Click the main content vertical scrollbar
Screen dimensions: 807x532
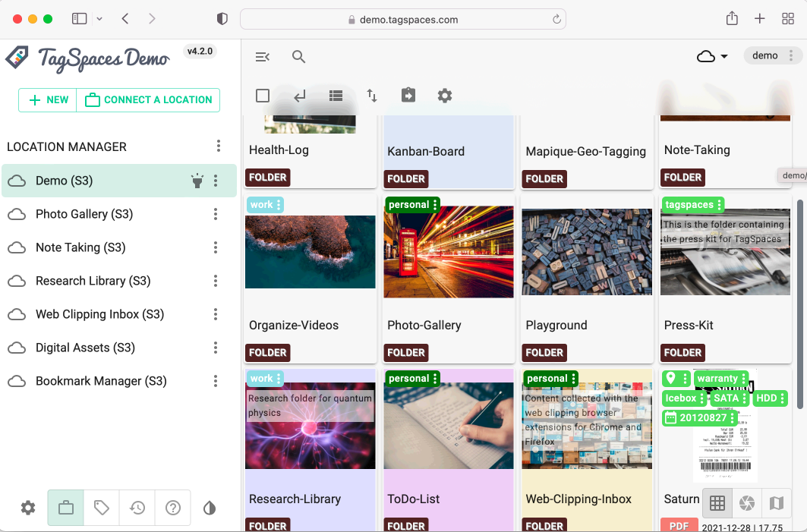(x=800, y=304)
